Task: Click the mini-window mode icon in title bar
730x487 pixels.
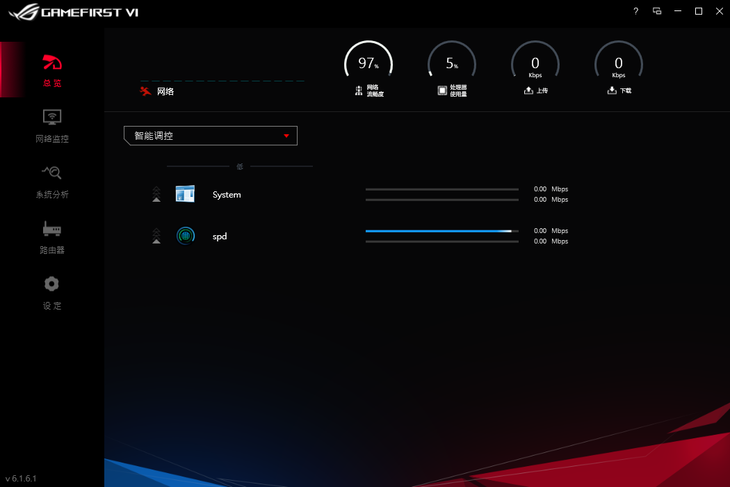Action: (x=657, y=11)
